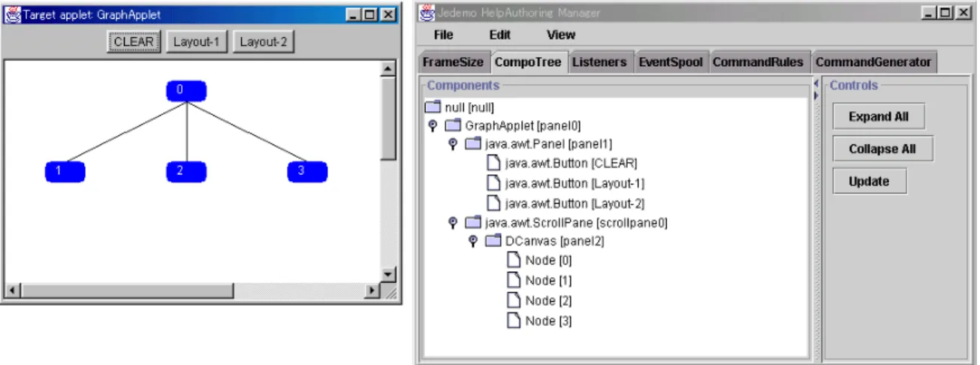Select graph node 2 on the canvas
The image size is (980, 365).
click(185, 172)
